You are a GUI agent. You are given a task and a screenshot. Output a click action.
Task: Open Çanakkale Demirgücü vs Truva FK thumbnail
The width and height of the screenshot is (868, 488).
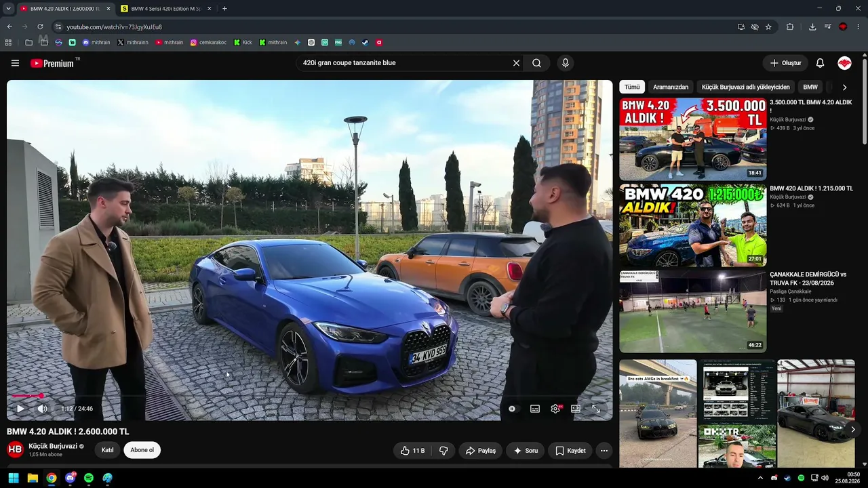693,312
